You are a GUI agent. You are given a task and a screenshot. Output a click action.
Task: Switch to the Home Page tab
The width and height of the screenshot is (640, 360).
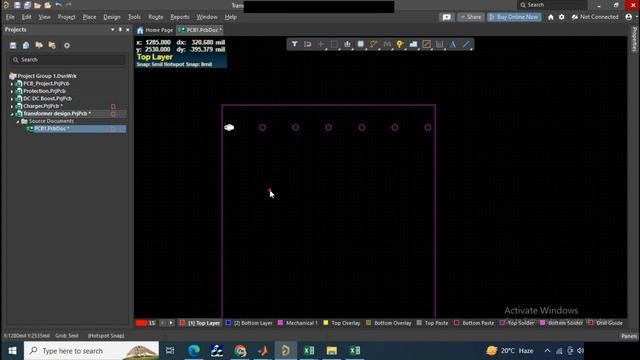point(155,30)
